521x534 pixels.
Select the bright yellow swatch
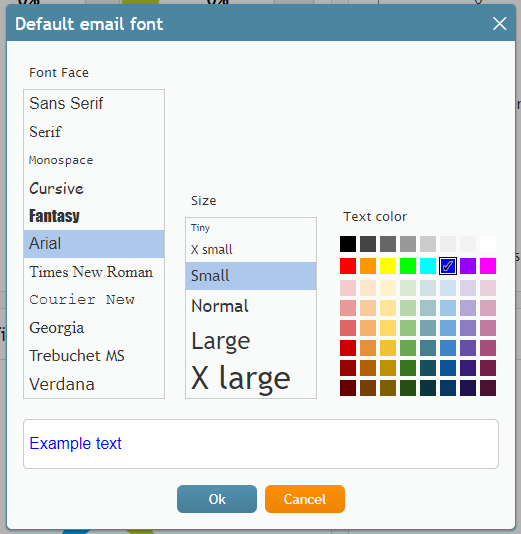click(x=388, y=266)
